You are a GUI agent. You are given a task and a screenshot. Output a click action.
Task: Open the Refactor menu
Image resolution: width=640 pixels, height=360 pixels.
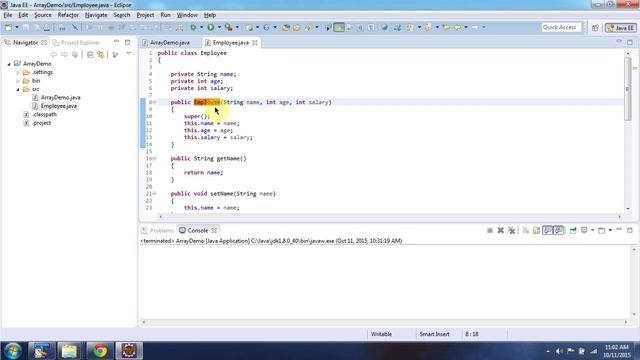coord(68,15)
